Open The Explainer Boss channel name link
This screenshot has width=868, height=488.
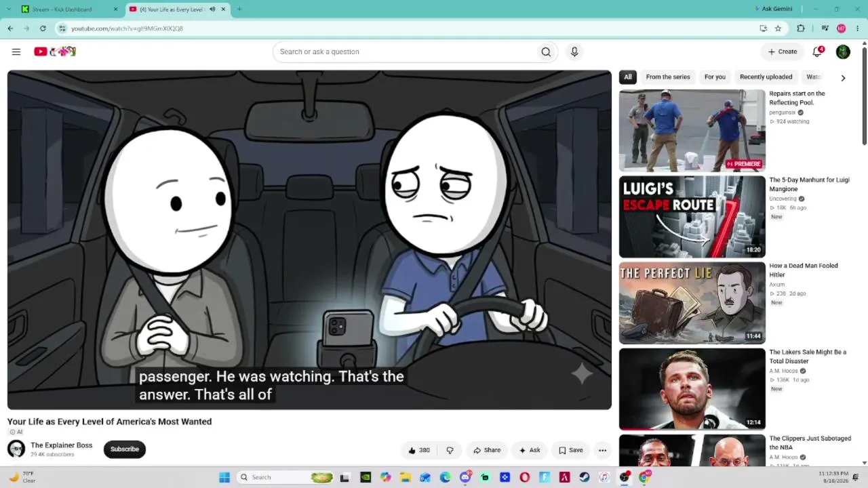coord(61,445)
